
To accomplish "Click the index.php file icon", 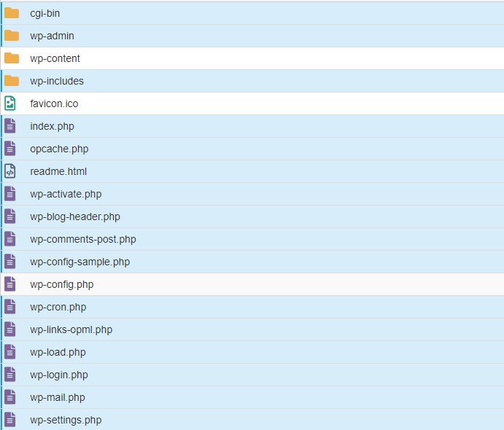I will [x=10, y=126].
